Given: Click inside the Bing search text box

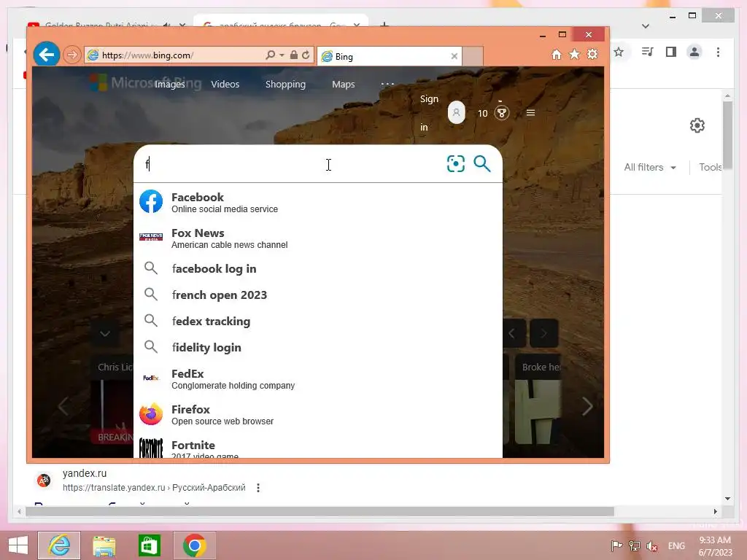Looking at the screenshot, I should [x=290, y=164].
